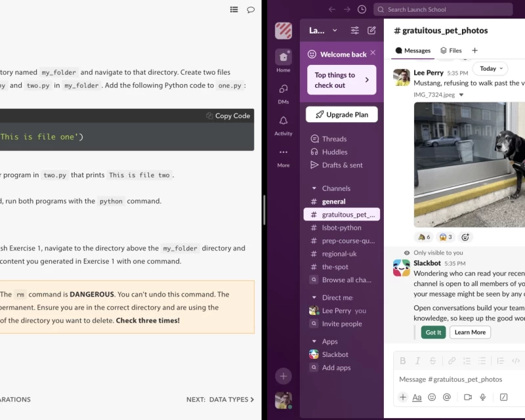Open the sidebar filter preferences icon
525x420 pixels.
(x=355, y=30)
